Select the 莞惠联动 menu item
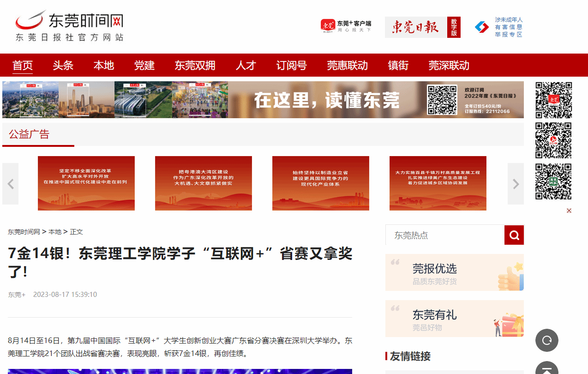Screen dimensions: 588x374 (348, 66)
